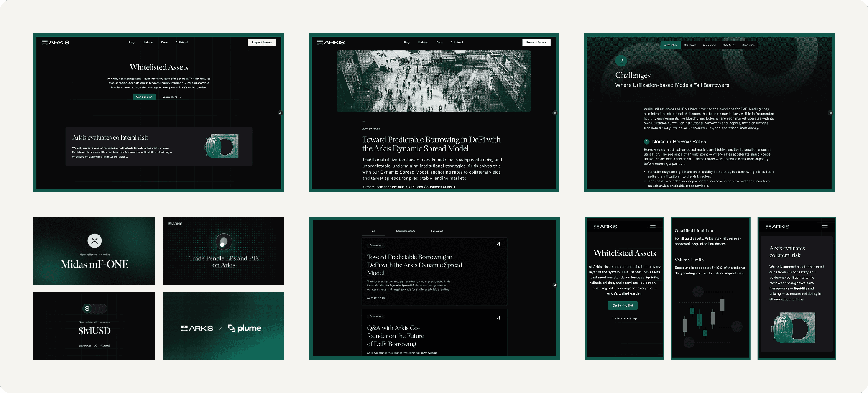Viewport: 868px width, 393px height.
Task: Click the ARKIS logo on Whitelisted Assets desktop page
Action: 56,42
